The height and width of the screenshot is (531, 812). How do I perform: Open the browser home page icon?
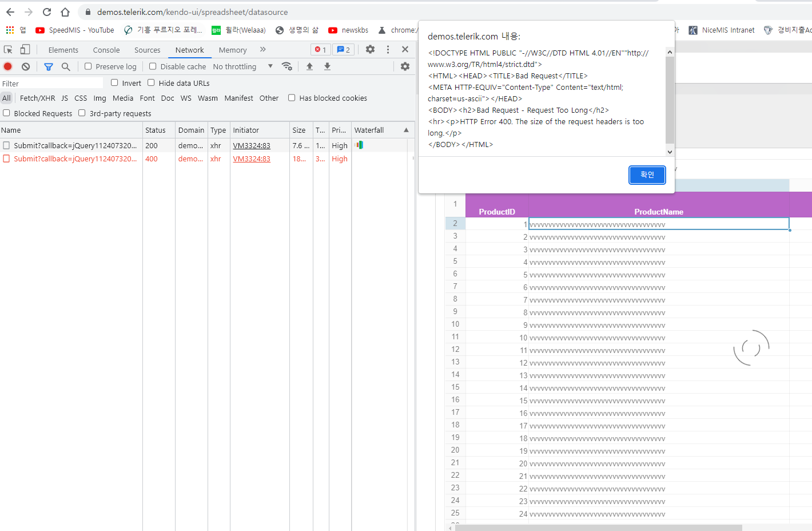[x=65, y=12]
